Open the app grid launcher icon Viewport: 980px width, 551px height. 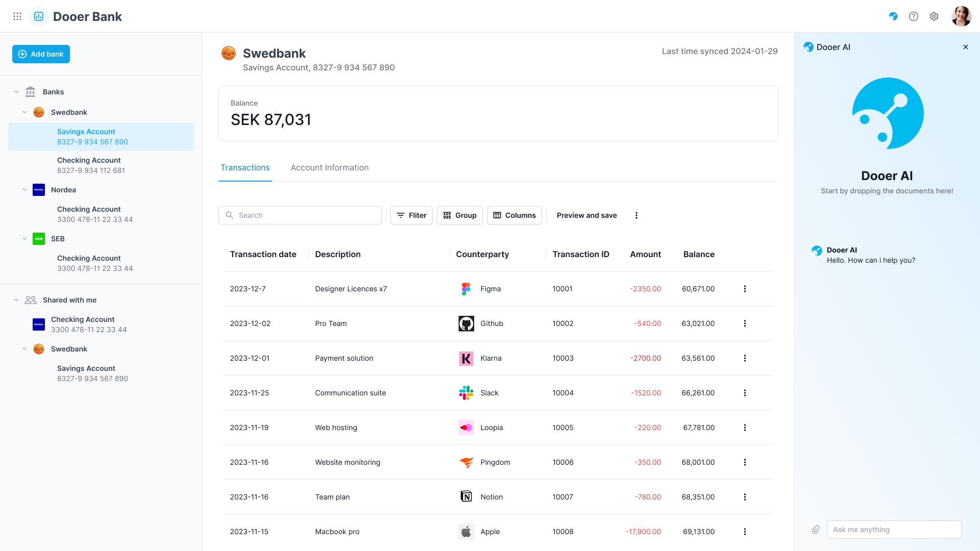(17, 16)
